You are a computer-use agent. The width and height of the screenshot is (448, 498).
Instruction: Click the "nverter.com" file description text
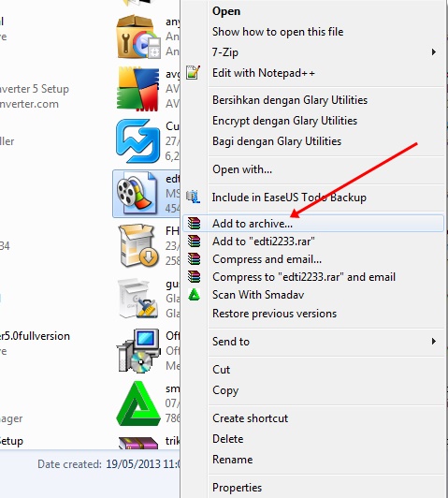pos(29,104)
